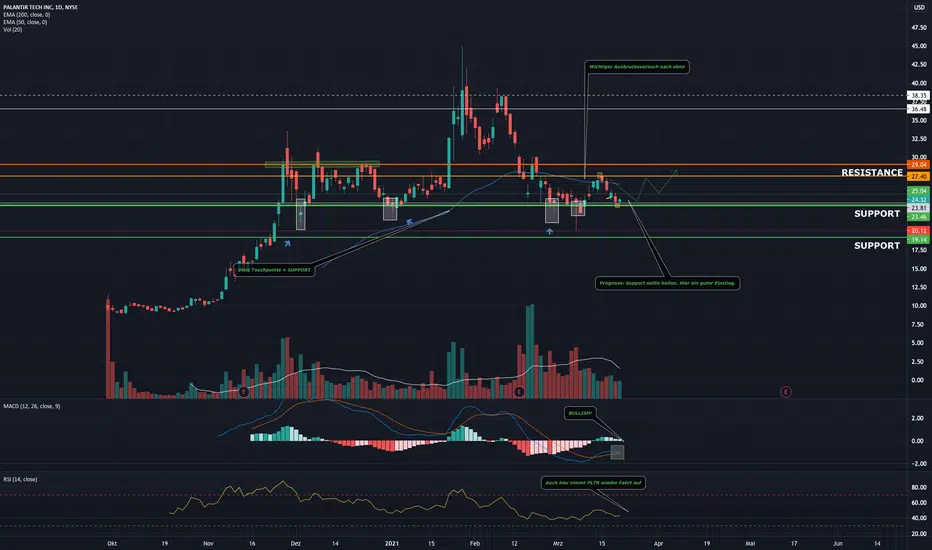This screenshot has width=932, height=550.
Task: Select the RESISTANCE text label
Action: (872, 172)
